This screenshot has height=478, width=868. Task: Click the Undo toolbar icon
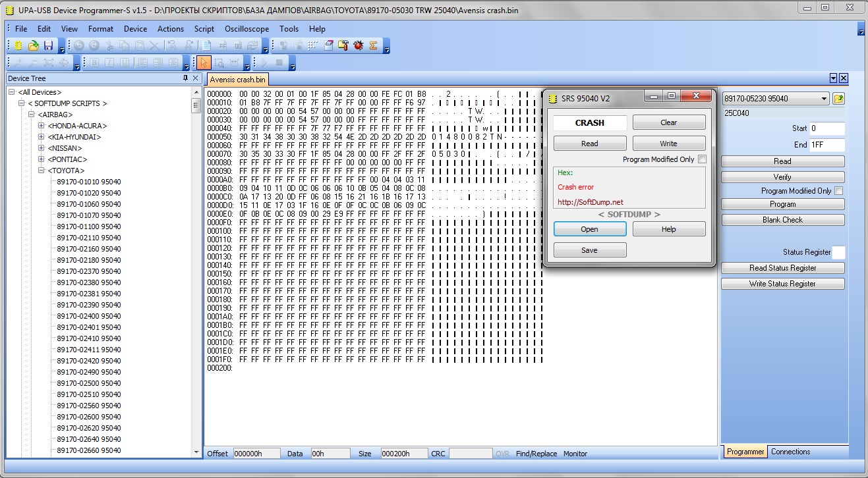[x=78, y=45]
